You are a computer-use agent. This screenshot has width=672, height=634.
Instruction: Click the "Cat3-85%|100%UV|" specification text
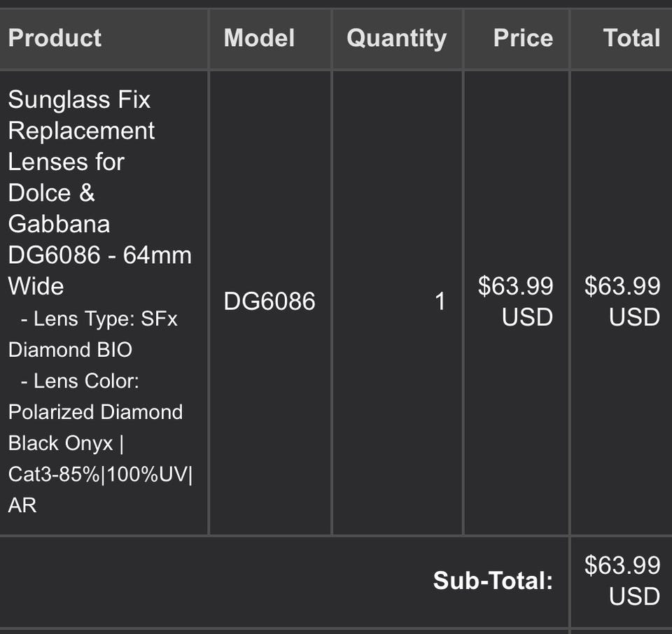coord(100,474)
